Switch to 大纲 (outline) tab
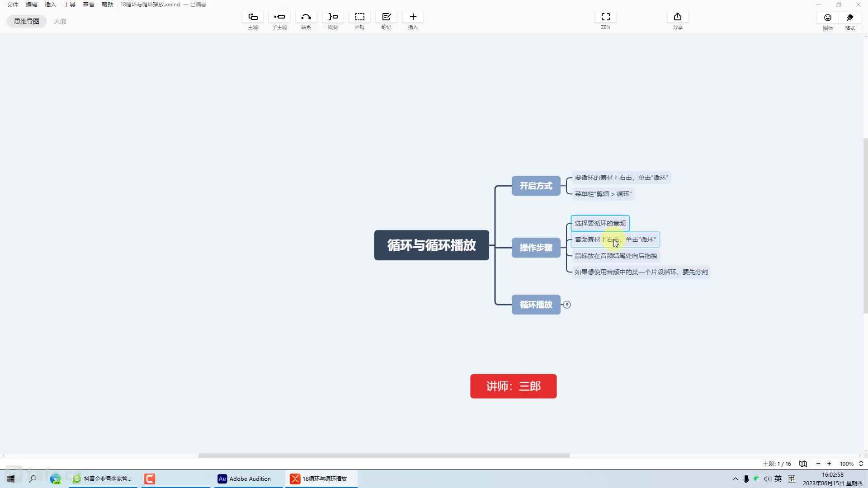 (x=59, y=21)
